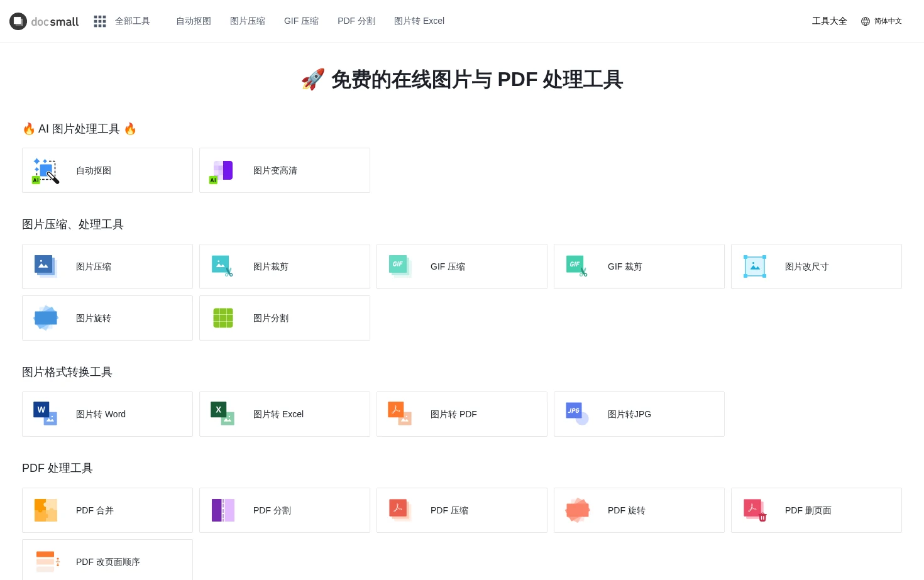Screen dimensions: 924x580
Task: Select 自动抠图 in top navigation
Action: 194,21
